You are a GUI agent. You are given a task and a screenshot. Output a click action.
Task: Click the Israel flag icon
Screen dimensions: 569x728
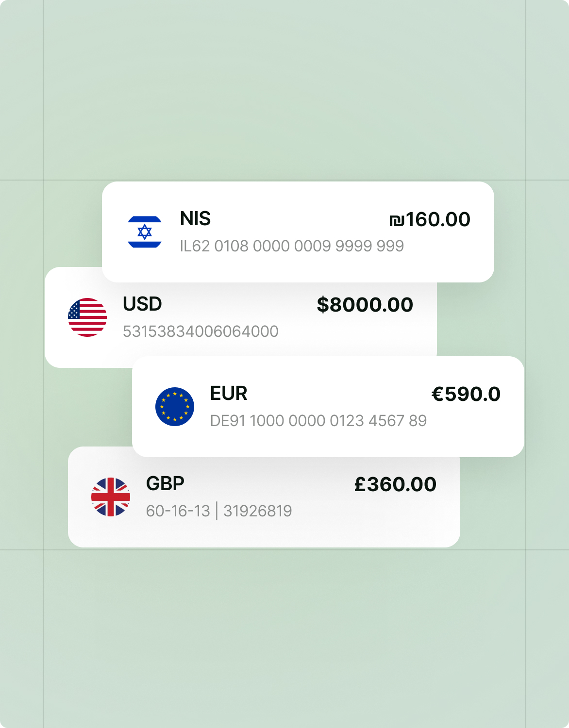pos(145,232)
